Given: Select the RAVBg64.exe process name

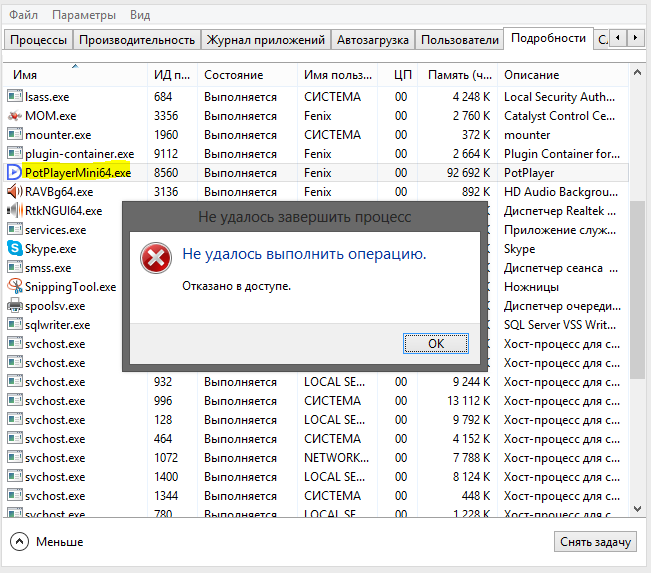Looking at the screenshot, I should pos(59,192).
